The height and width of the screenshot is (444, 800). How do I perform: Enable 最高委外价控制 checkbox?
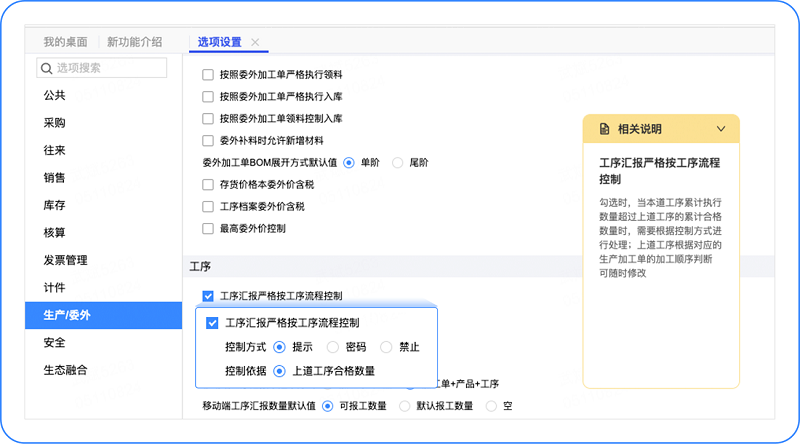point(208,229)
